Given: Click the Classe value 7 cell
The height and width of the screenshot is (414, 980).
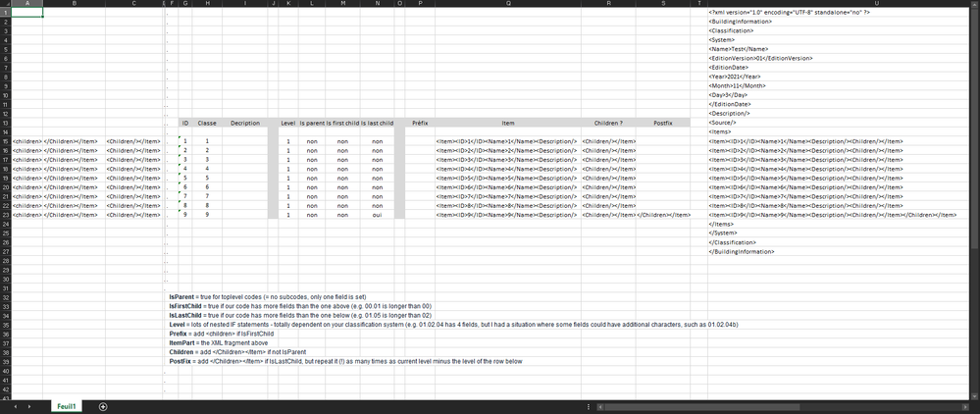Looking at the screenshot, I should click(207, 196).
